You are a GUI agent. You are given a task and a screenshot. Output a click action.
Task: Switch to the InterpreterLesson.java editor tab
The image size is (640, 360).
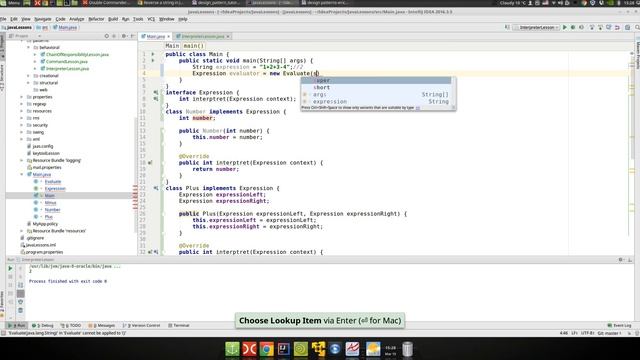(202, 36)
